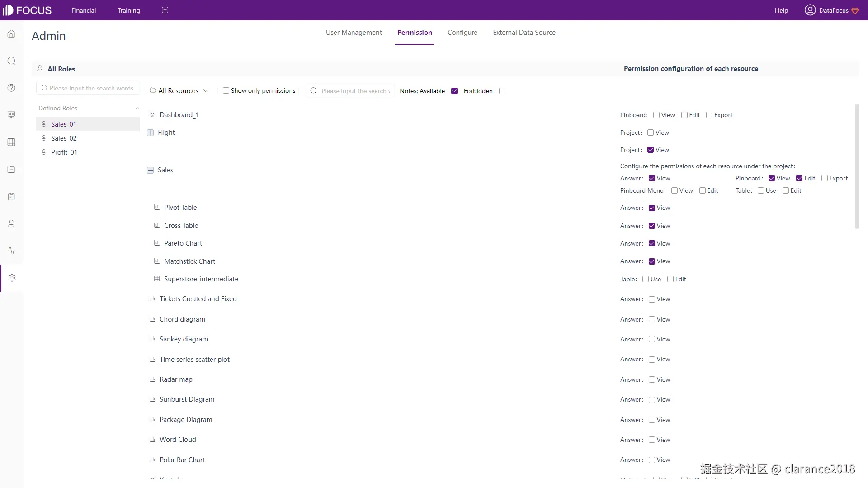Check Project View for Flight
Viewport: 868px width, 488px height.
click(651, 133)
